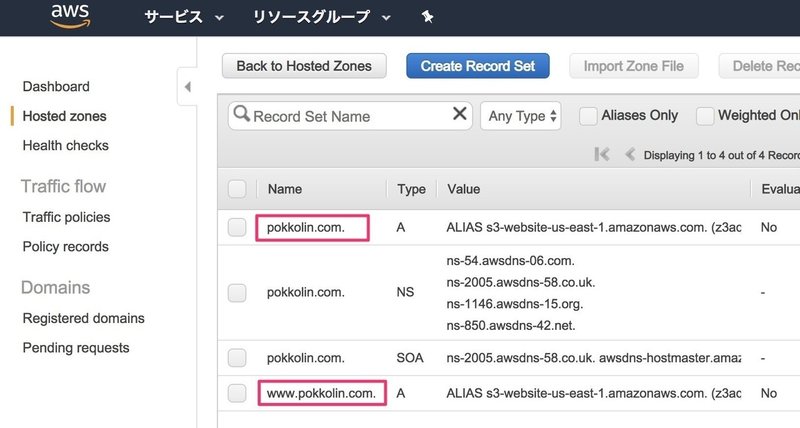Click the www.pokkolin.com. record name

(321, 393)
